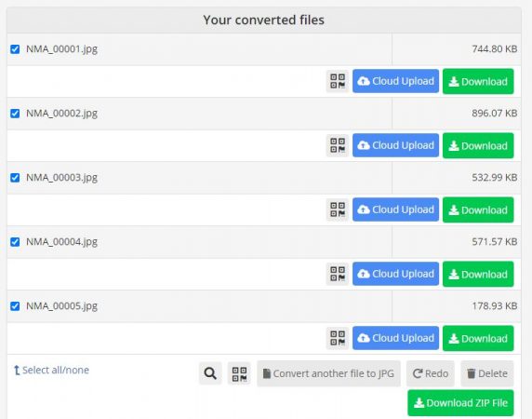Cloud Upload NMA_00002.jpg
The width and height of the screenshot is (532, 419).
[x=395, y=145]
